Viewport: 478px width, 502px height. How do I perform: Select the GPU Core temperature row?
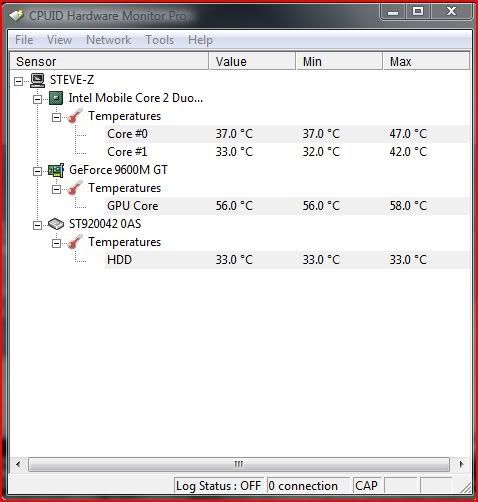[x=287, y=206]
